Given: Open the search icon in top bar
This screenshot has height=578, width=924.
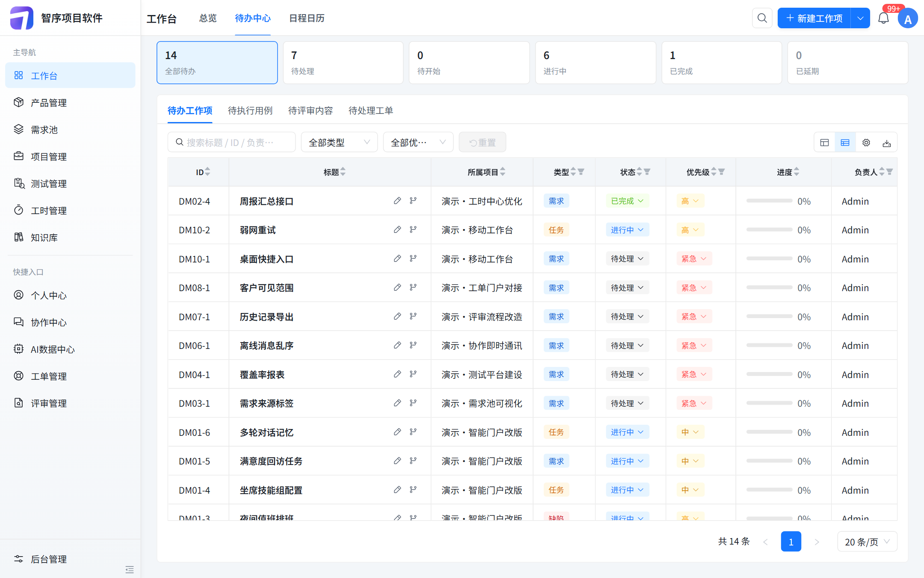Looking at the screenshot, I should [x=762, y=18].
